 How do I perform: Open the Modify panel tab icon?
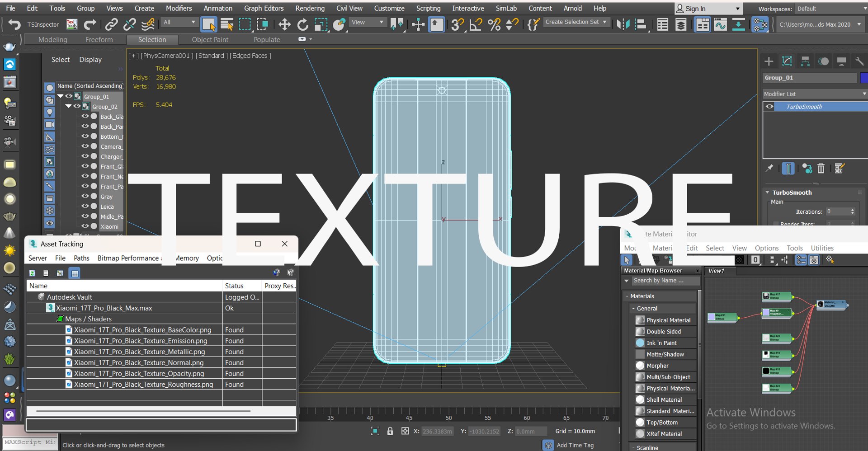[x=787, y=61]
